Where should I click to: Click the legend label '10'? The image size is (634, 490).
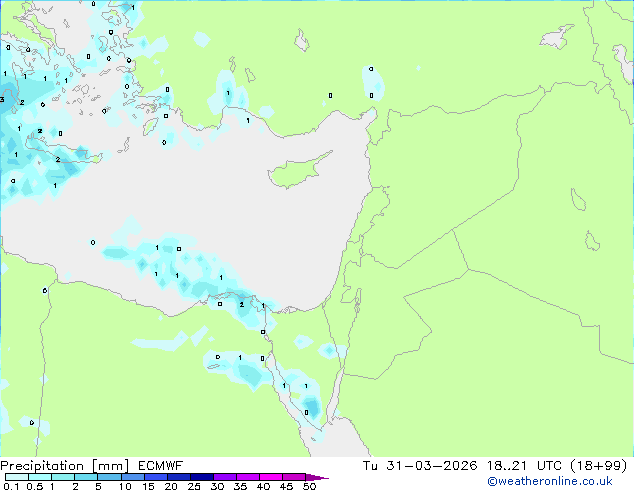coord(125,486)
